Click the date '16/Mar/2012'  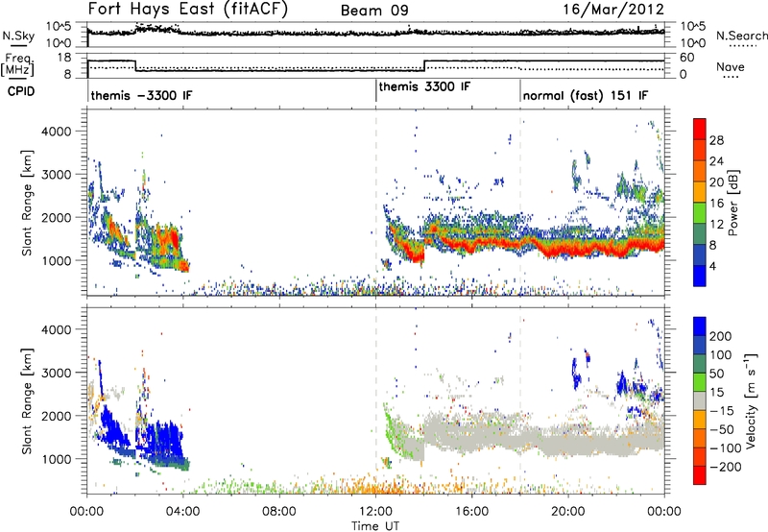click(x=613, y=10)
